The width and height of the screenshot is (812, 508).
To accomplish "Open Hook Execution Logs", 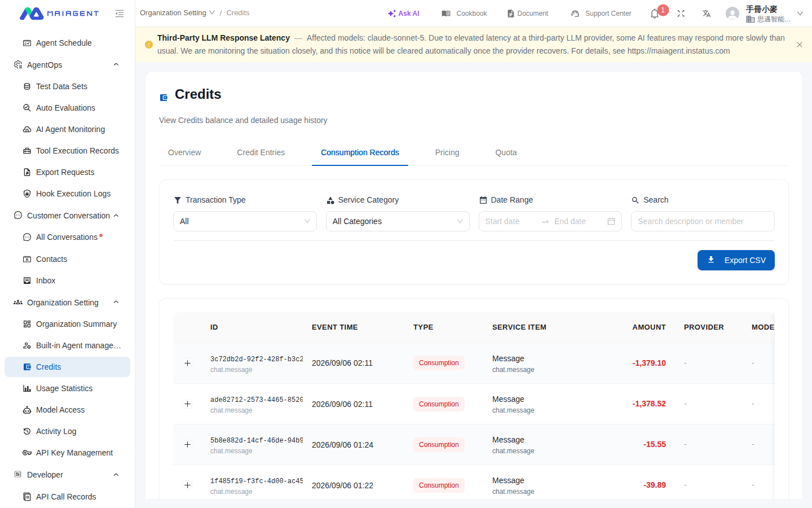I will [68, 194].
